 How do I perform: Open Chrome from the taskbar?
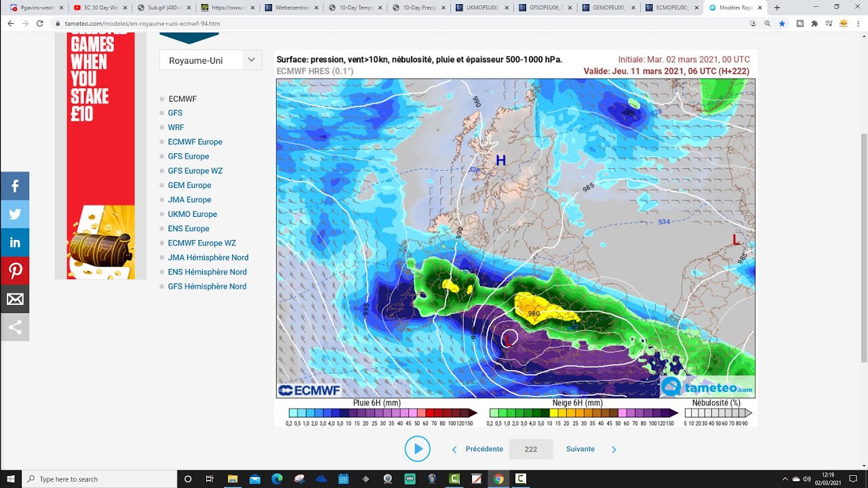click(x=498, y=479)
